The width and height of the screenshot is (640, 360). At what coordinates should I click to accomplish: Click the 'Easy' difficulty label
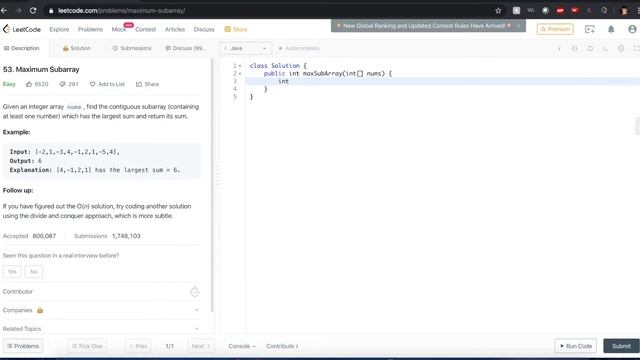point(9,84)
